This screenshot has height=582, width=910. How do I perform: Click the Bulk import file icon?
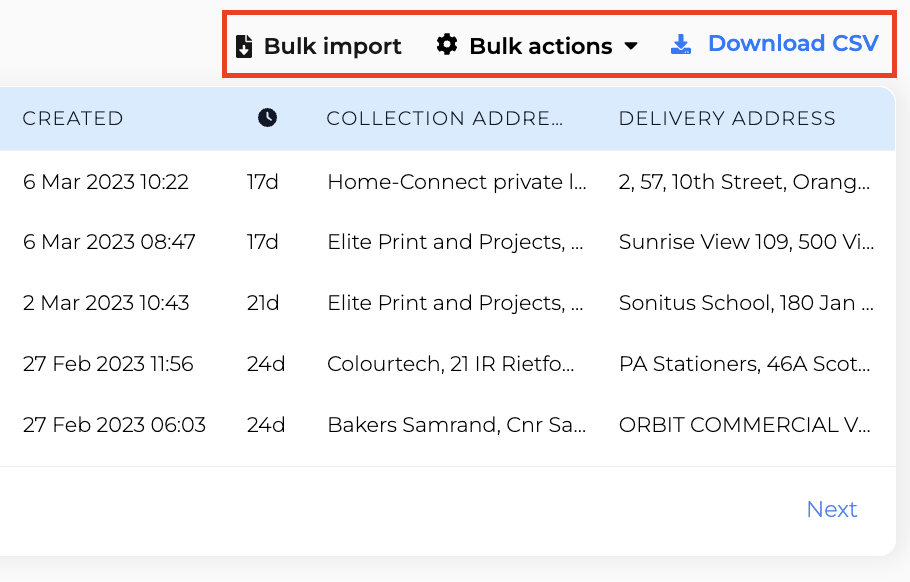[244, 46]
